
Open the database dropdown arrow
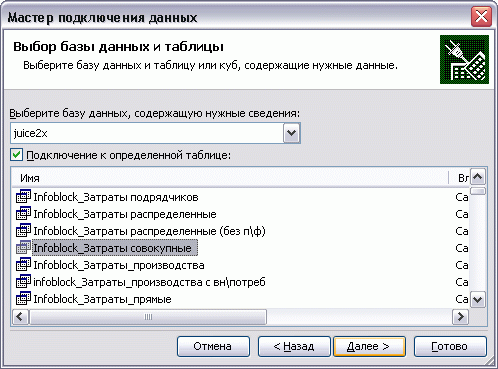(x=292, y=133)
